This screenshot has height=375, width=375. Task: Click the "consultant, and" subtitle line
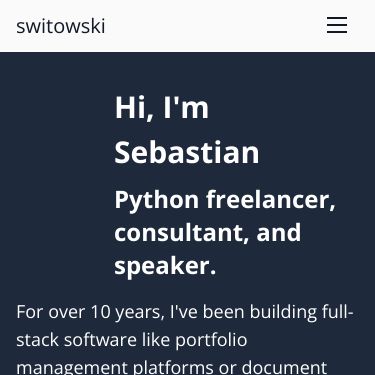point(208,232)
